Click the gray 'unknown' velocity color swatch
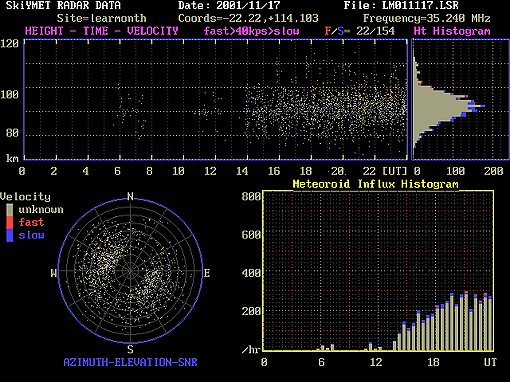The image size is (510, 382). 10,210
